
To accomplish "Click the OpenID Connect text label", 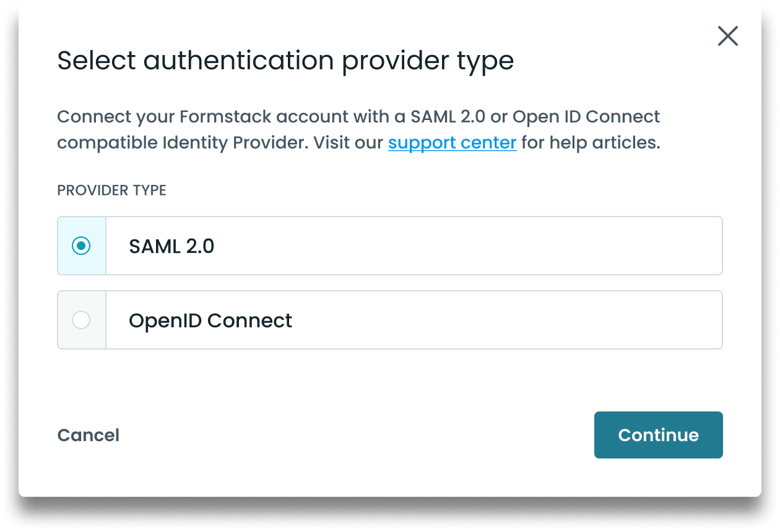I will [x=210, y=320].
